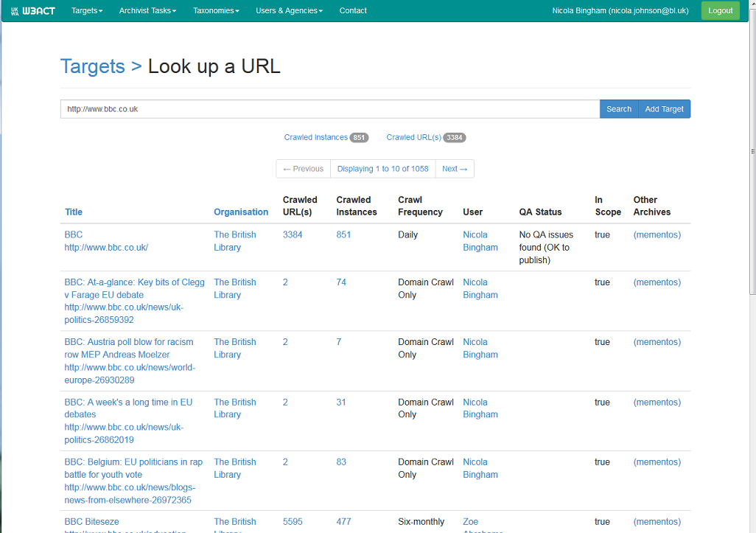Open BBC: A week's a long time target
This screenshot has width=756, height=533.
tap(128, 408)
